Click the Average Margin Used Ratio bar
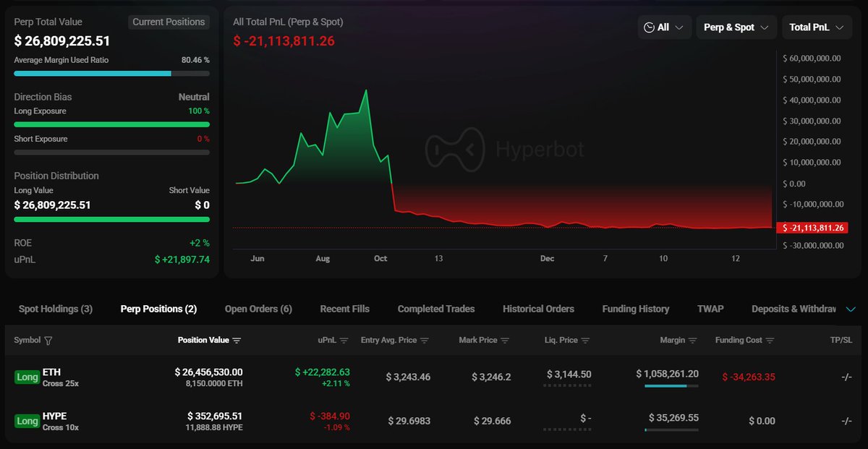Viewport: 868px width, 449px height. coord(111,73)
